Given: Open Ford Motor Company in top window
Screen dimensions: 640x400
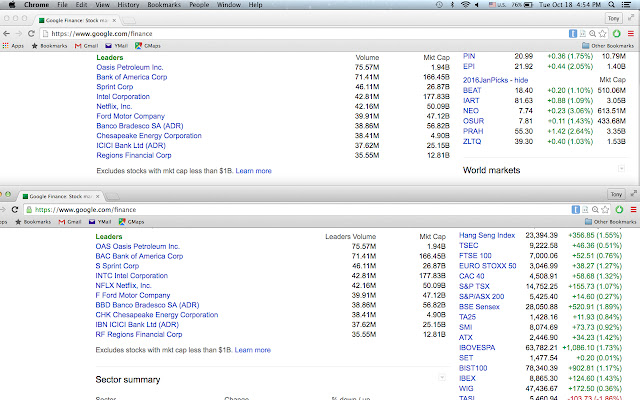Looking at the screenshot, I should pos(131,116).
